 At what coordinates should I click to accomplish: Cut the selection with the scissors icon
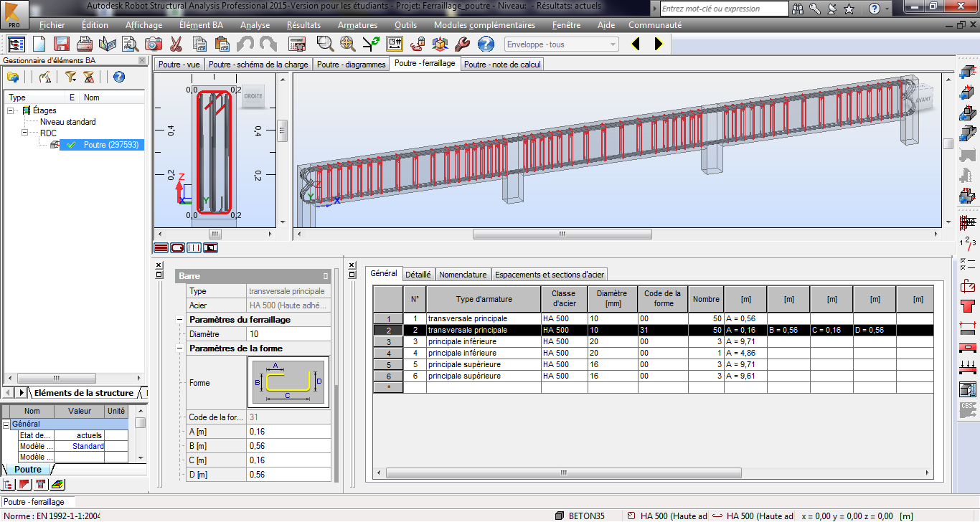click(176, 44)
